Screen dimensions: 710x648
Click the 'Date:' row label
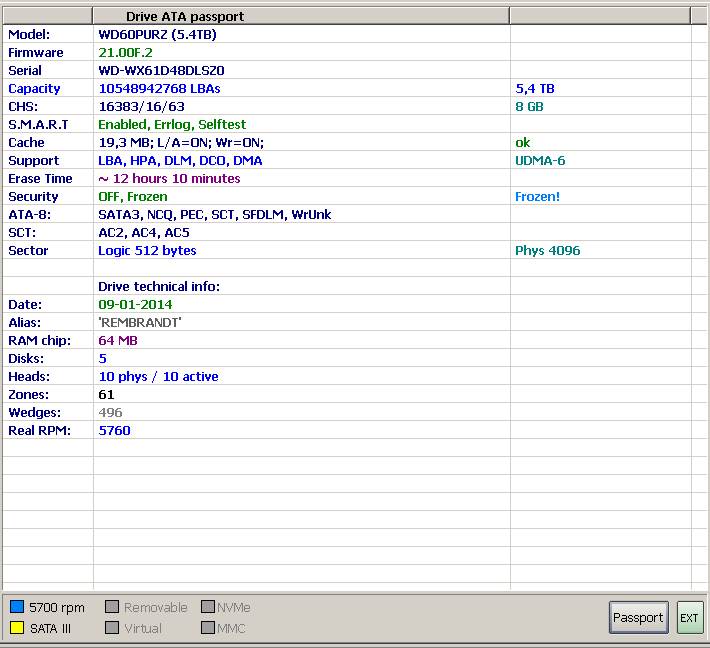point(25,305)
